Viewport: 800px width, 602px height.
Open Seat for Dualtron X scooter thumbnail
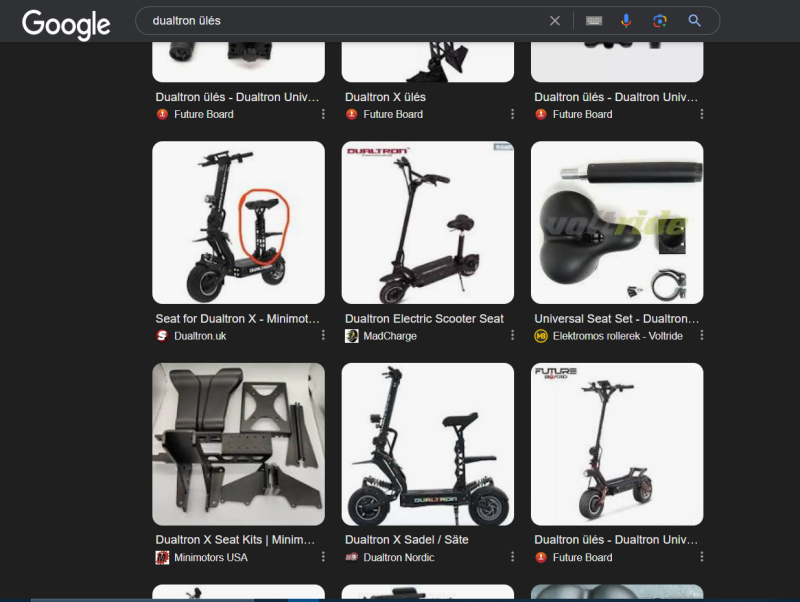(x=238, y=222)
